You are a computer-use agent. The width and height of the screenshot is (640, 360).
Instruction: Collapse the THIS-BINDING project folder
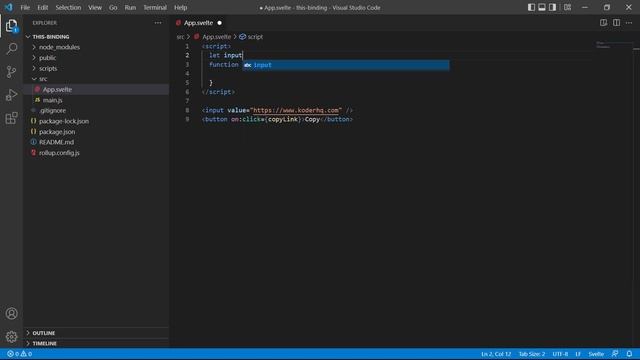pyautogui.click(x=51, y=37)
